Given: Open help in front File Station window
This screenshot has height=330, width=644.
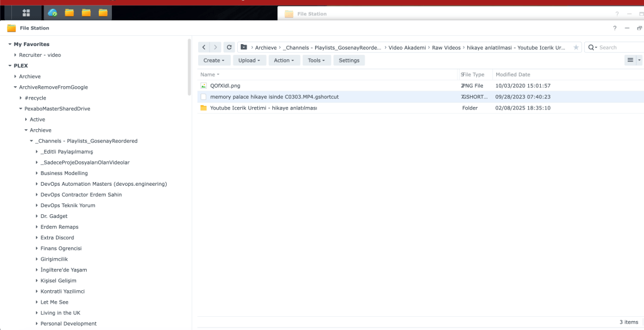Looking at the screenshot, I should click(615, 28).
